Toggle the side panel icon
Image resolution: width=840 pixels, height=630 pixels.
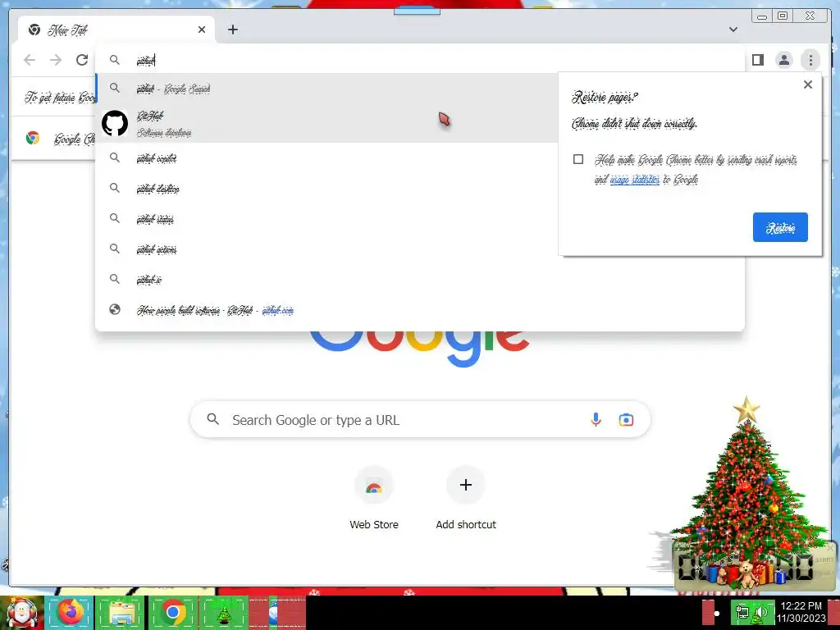[x=757, y=60]
